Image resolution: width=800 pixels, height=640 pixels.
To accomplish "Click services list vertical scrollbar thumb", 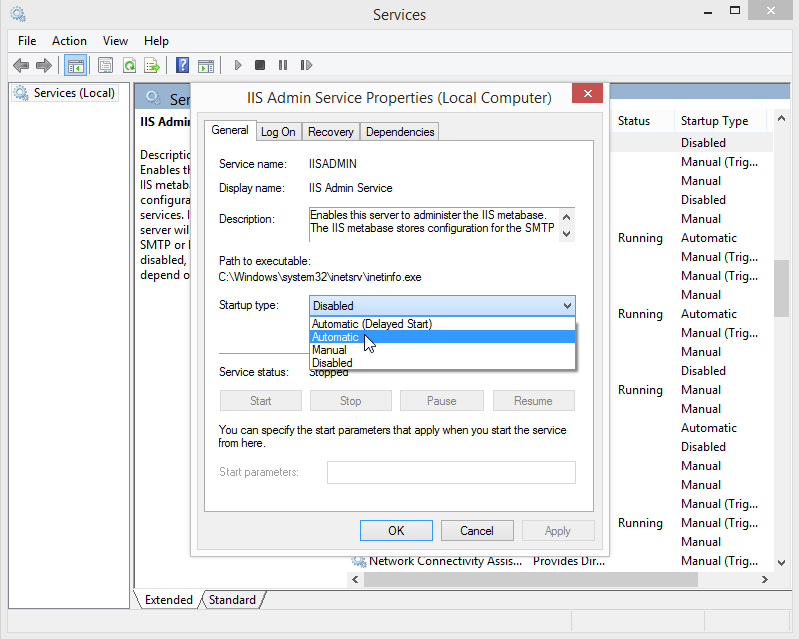I will pos(781,288).
